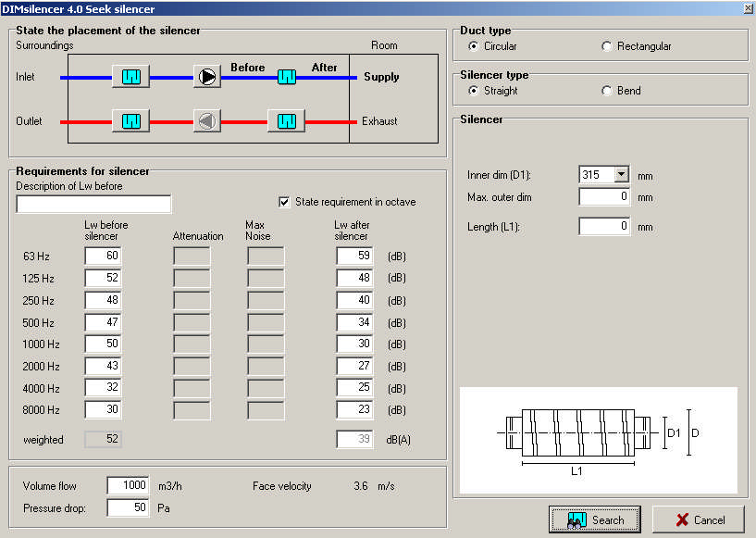Click the 8000 Hz Lw after silencer field
Screen dimensions: 756x538
click(x=354, y=409)
